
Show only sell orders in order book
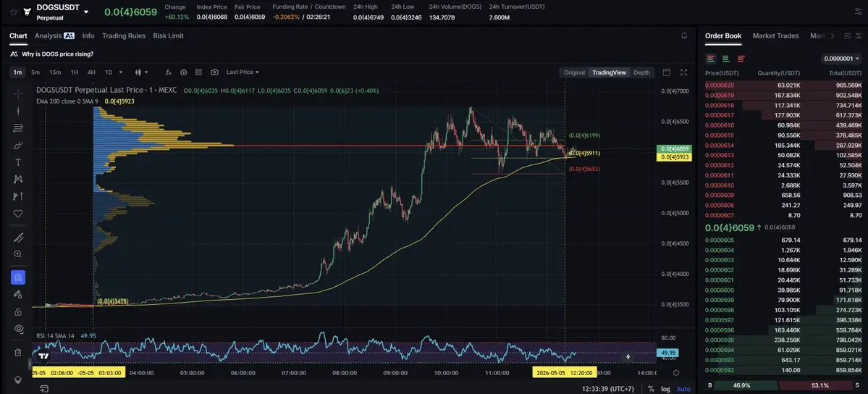[x=741, y=58]
